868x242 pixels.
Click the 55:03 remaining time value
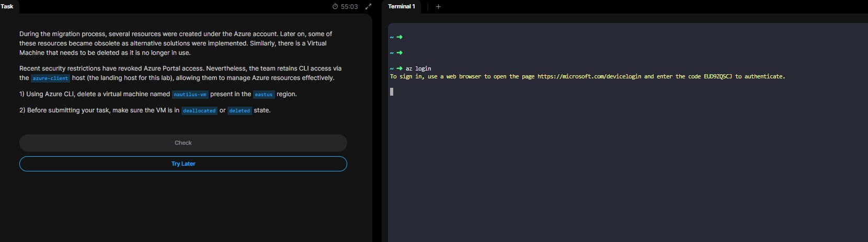pos(349,7)
